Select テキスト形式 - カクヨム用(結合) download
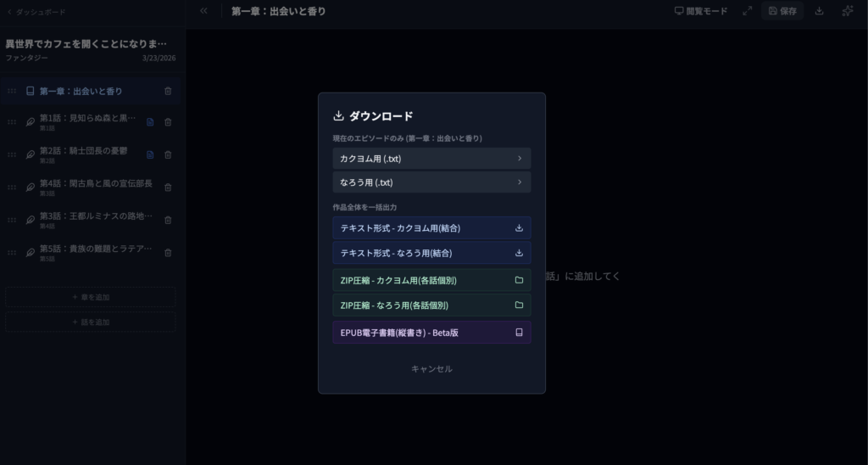The height and width of the screenshot is (465, 868). point(431,228)
